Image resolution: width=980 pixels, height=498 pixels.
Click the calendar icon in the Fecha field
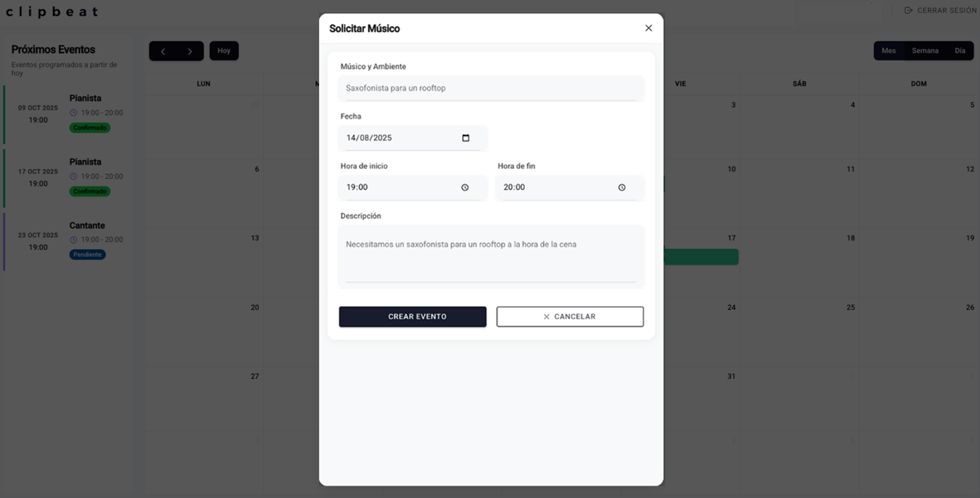[x=465, y=138]
